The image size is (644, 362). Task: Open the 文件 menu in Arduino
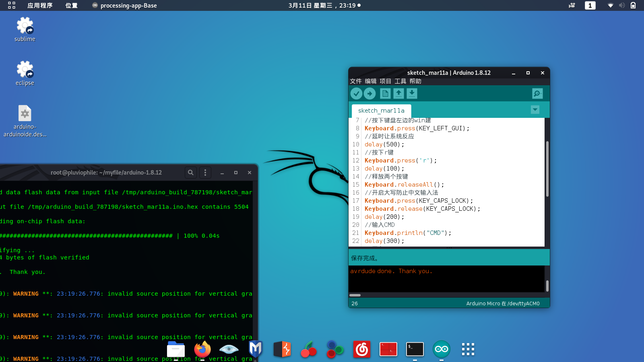click(x=356, y=81)
